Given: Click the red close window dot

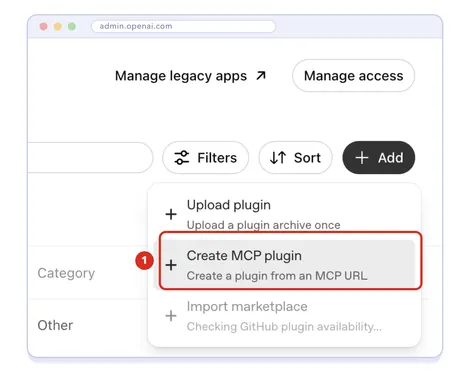Looking at the screenshot, I should click(43, 26).
